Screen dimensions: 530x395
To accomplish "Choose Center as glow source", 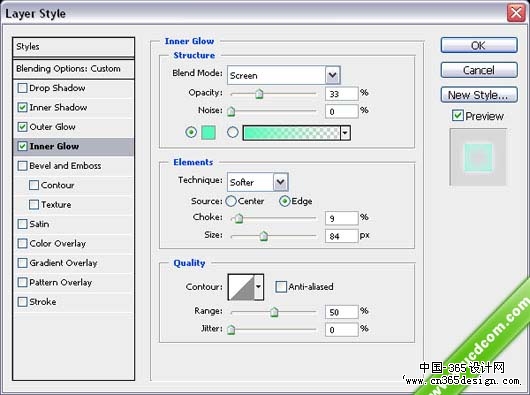I will click(231, 201).
